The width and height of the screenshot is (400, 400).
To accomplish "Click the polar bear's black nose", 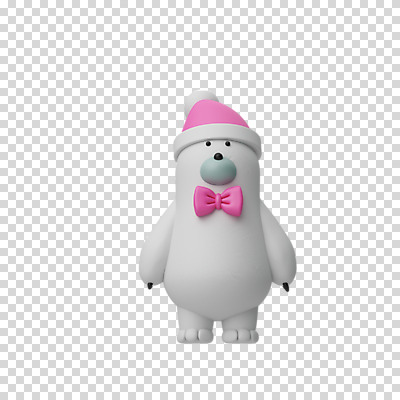I will point(218,156).
